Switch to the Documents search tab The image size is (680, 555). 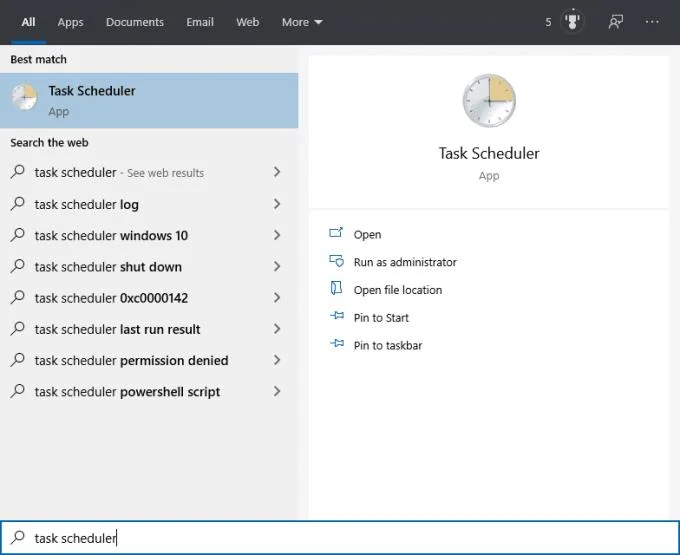(135, 22)
